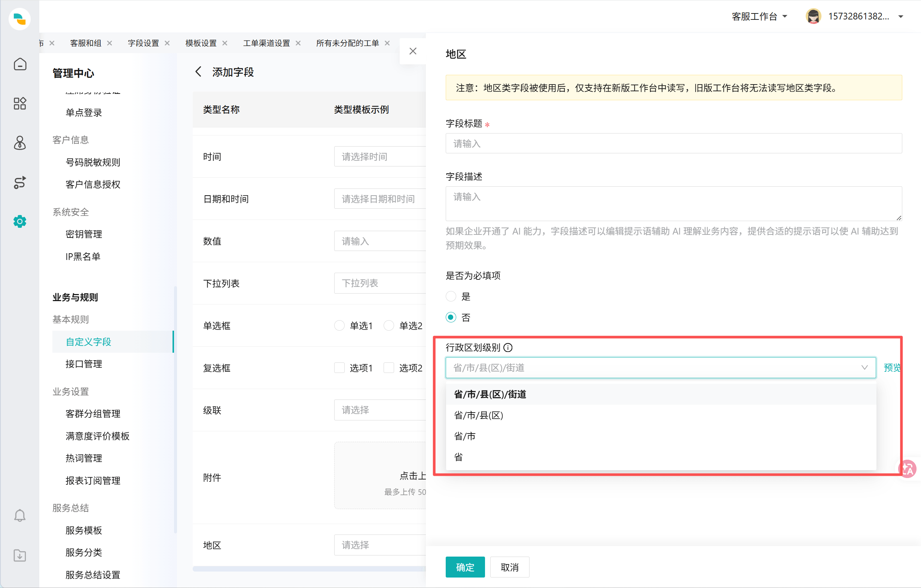Click the app logo icon
Image resolution: width=921 pixels, height=588 pixels.
click(x=19, y=19)
